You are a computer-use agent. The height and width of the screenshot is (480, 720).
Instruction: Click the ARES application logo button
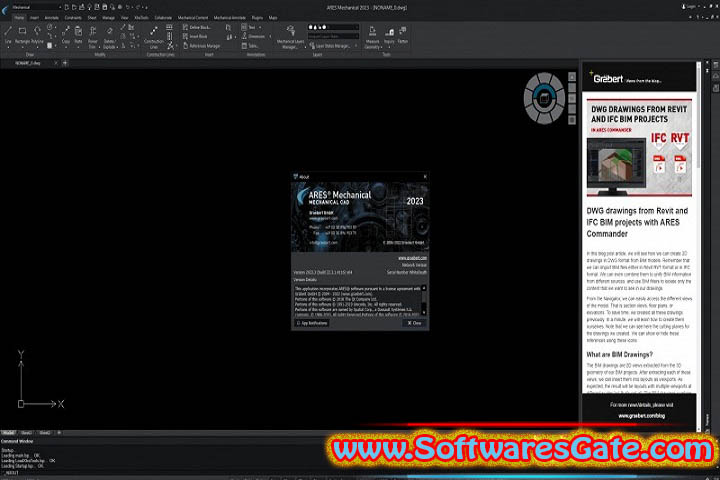click(x=5, y=9)
